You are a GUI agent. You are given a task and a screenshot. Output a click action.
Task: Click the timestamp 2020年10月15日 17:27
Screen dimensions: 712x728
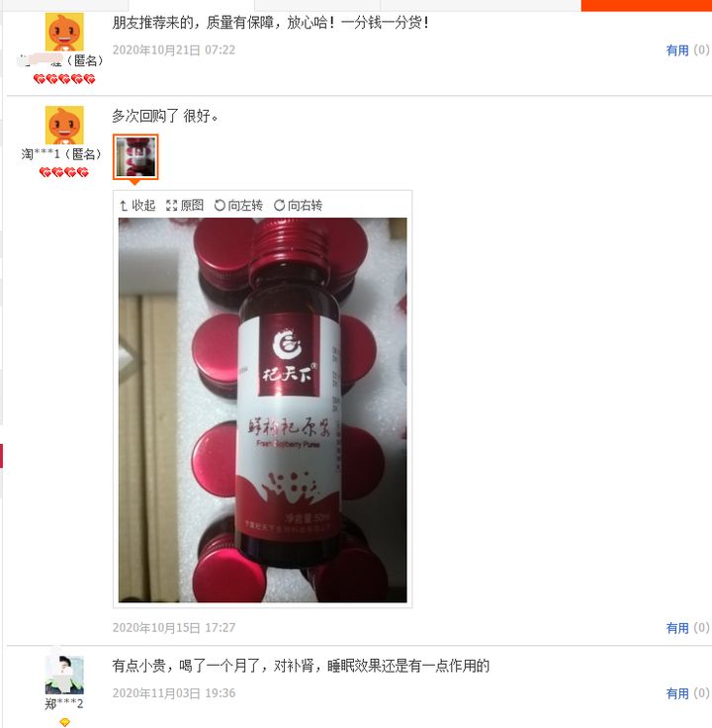coord(174,628)
